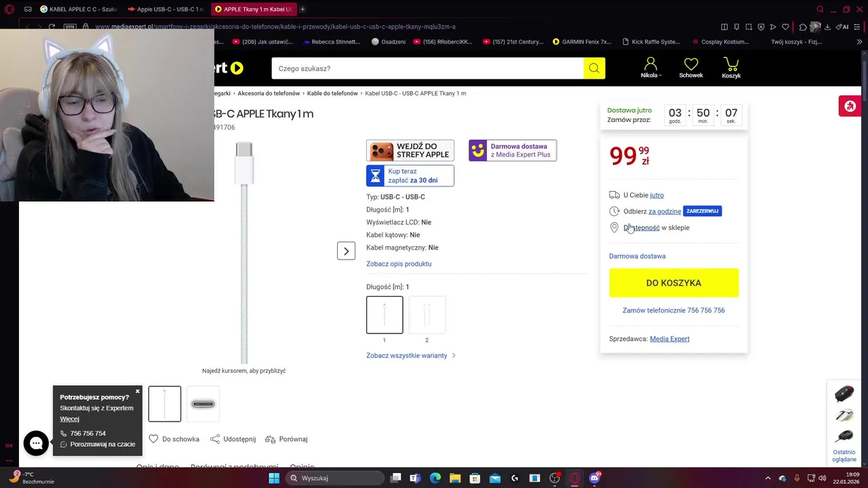Click the address bar URL
Image resolution: width=868 pixels, height=488 pixels.
[275, 27]
